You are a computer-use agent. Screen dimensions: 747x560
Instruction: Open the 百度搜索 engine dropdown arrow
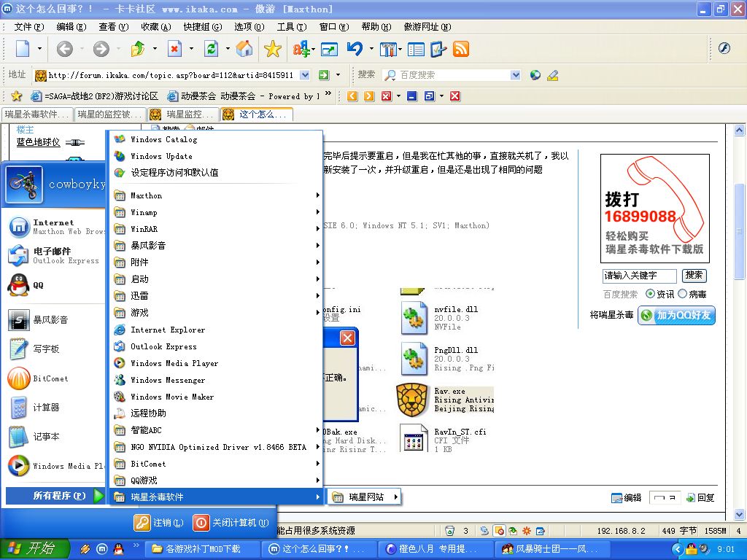pyautogui.click(x=516, y=75)
